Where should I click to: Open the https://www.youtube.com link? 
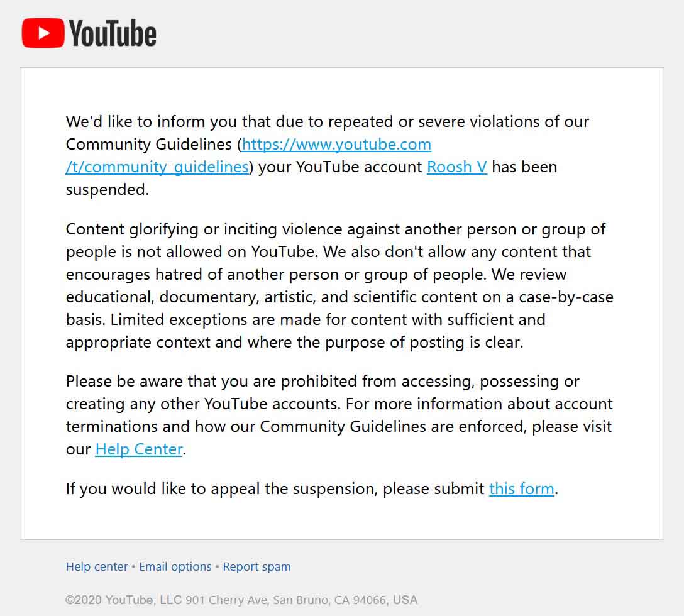336,145
